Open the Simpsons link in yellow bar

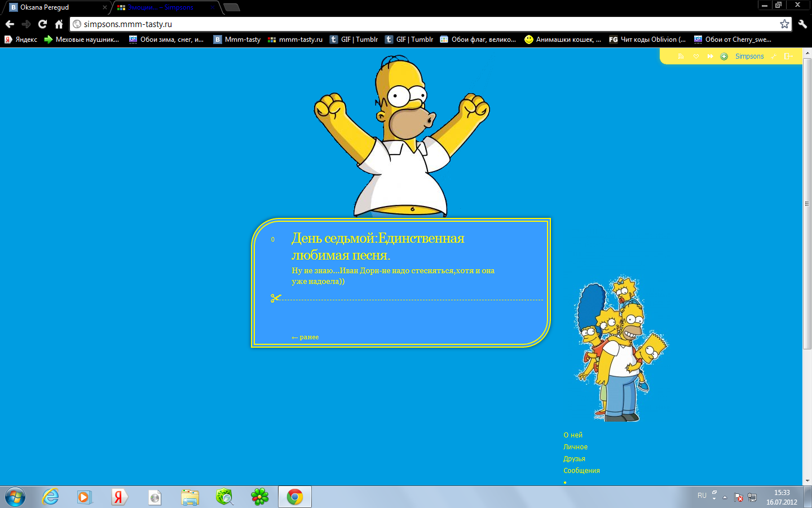pyautogui.click(x=749, y=56)
